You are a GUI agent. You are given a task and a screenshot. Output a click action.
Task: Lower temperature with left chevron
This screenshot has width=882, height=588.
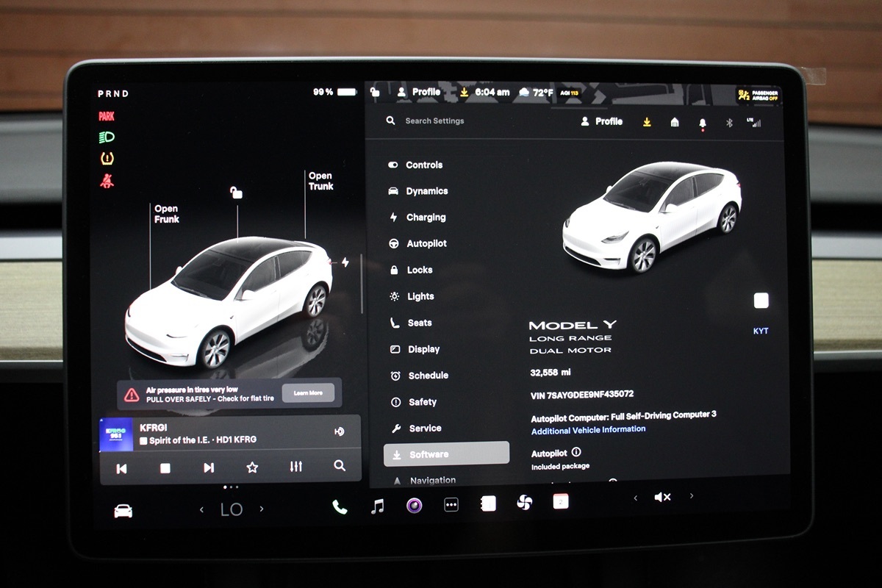click(202, 509)
